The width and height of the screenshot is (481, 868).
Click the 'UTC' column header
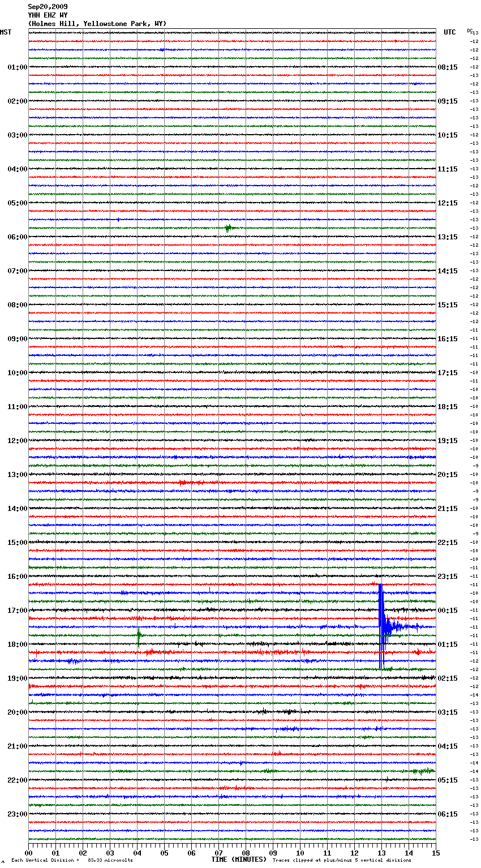pyautogui.click(x=449, y=32)
